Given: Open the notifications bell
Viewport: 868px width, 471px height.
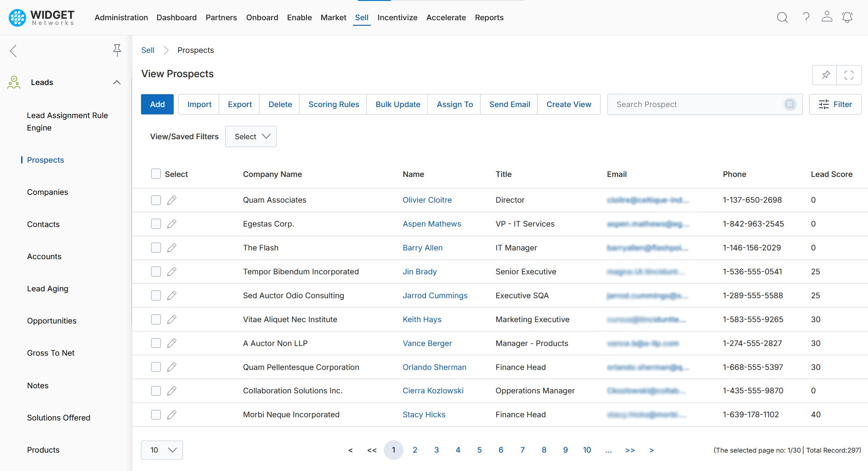Looking at the screenshot, I should click(x=847, y=17).
